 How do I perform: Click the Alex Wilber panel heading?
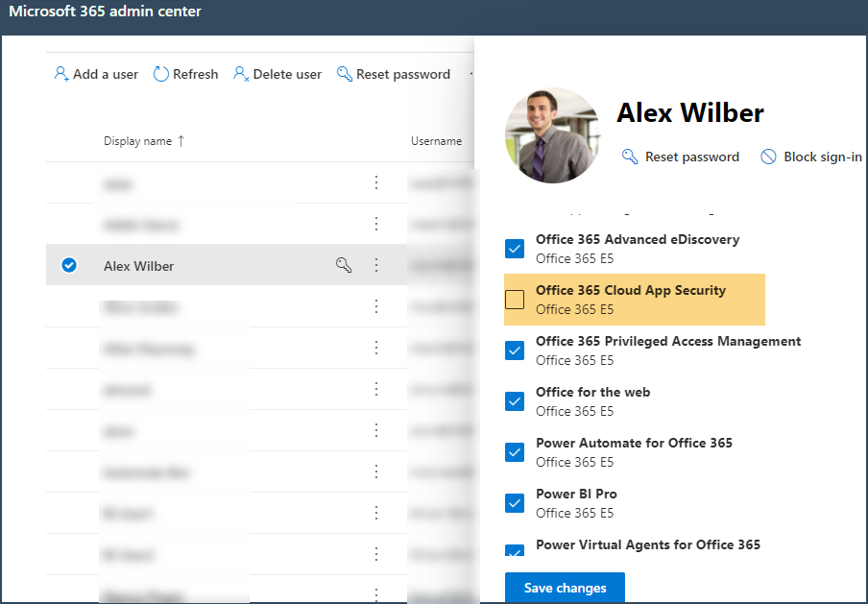(x=690, y=113)
